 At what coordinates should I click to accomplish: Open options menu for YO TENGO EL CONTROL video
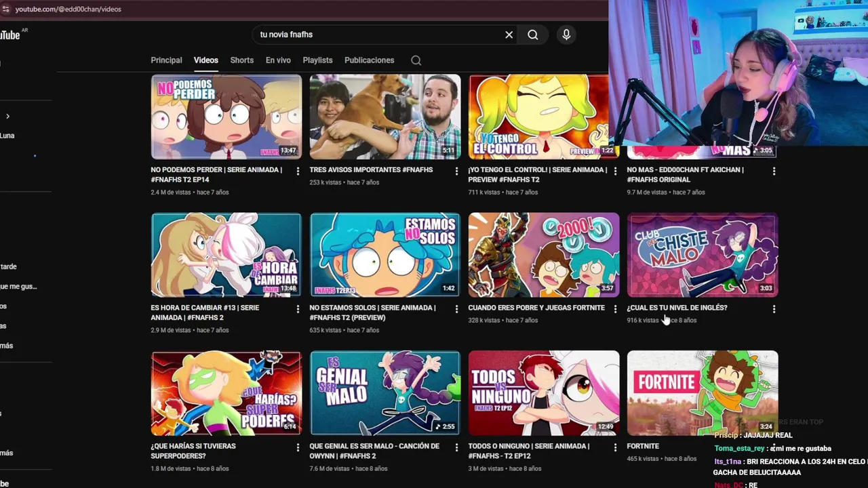[x=615, y=171]
